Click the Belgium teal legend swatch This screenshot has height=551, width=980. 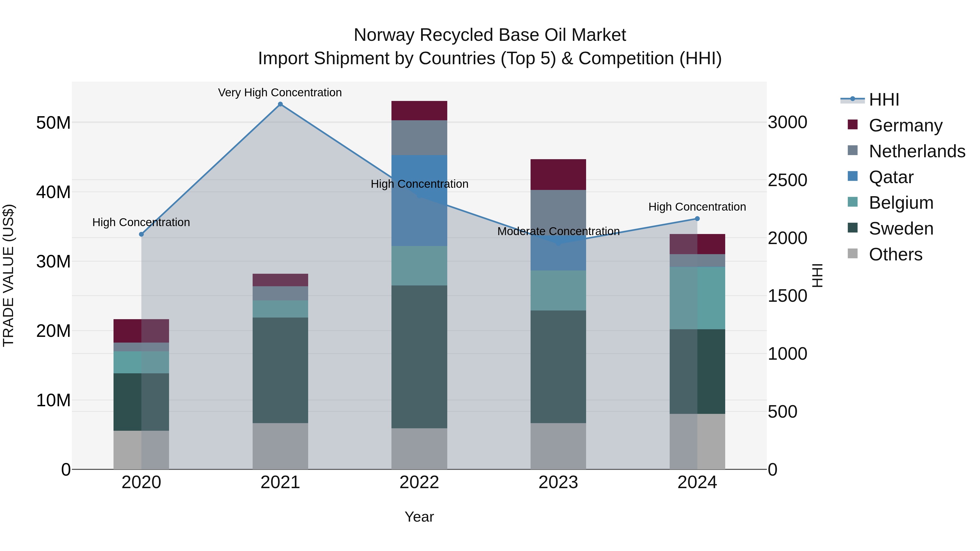coord(853,202)
